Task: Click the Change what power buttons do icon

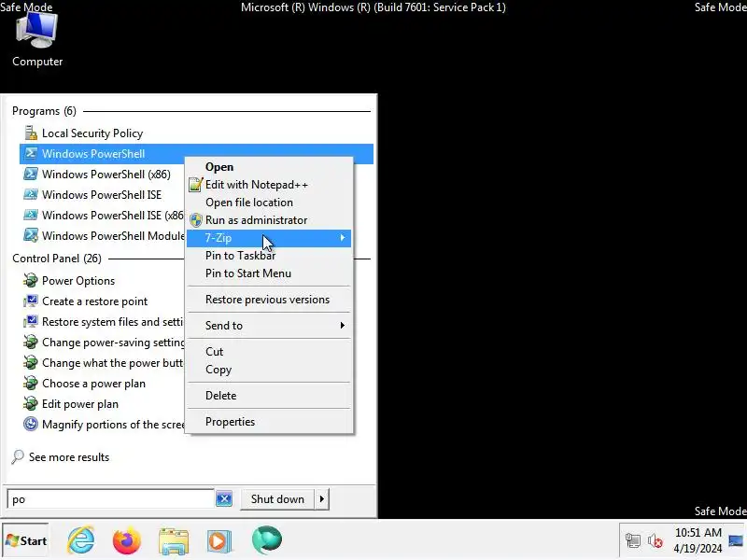Action: (x=31, y=362)
